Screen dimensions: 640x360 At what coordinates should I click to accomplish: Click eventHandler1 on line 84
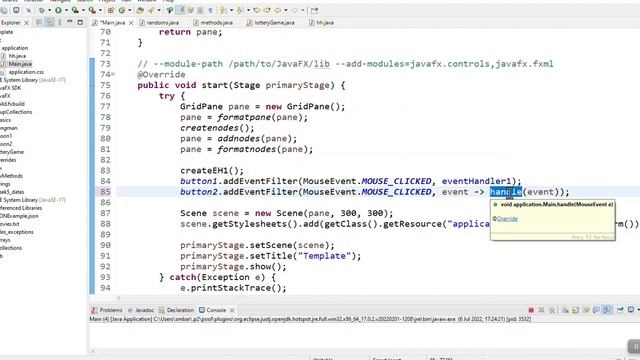[x=476, y=181]
